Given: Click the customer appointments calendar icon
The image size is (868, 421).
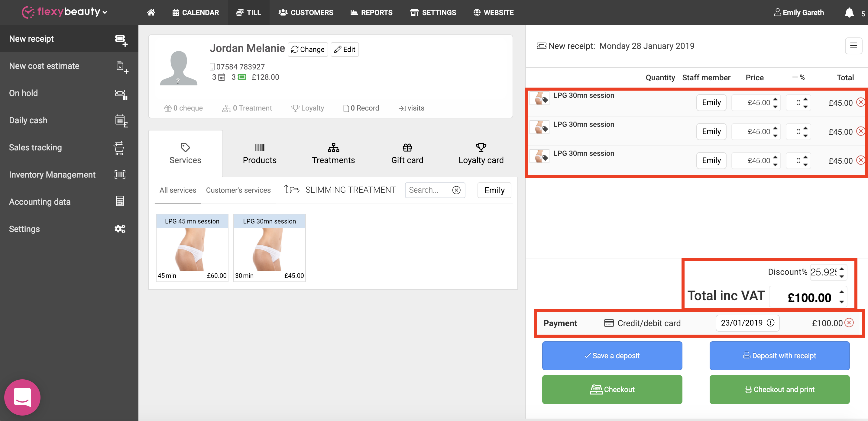Looking at the screenshot, I should click(x=221, y=77).
